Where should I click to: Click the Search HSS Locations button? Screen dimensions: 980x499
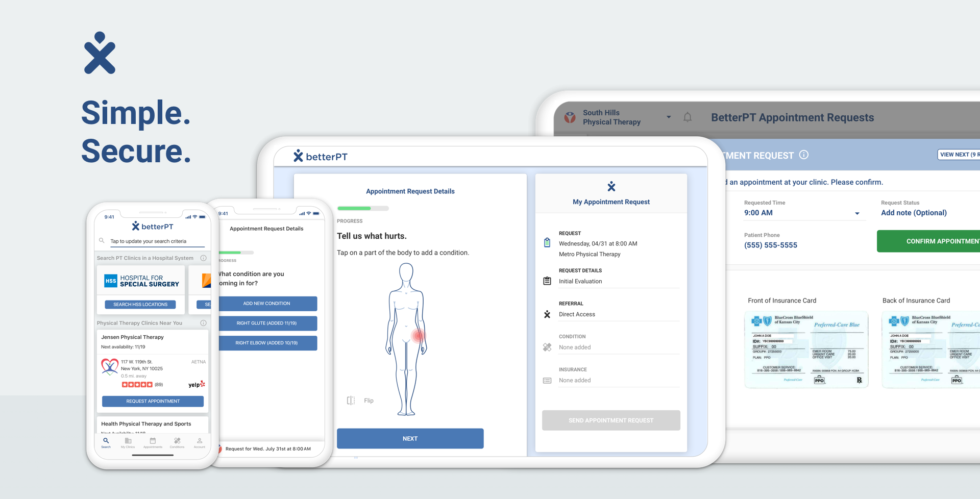140,305
